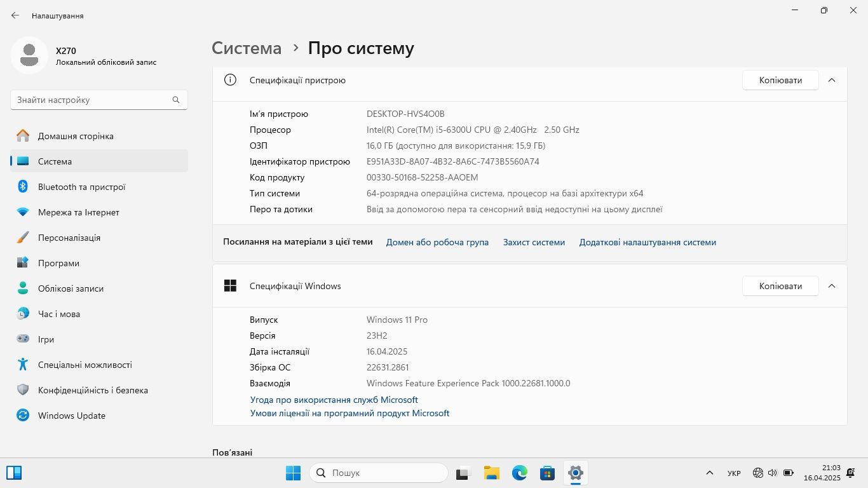Launch File Explorer from the taskbar
Image resolution: width=868 pixels, height=488 pixels.
pyautogui.click(x=491, y=473)
